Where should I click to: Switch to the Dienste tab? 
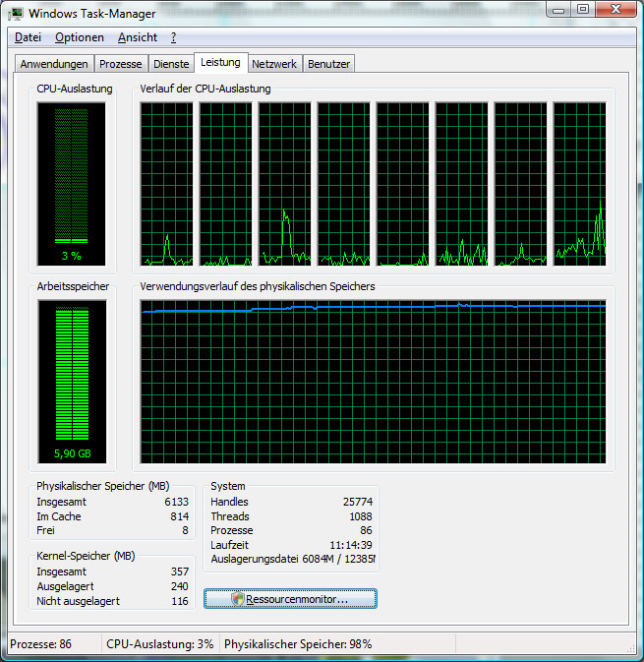(x=171, y=64)
